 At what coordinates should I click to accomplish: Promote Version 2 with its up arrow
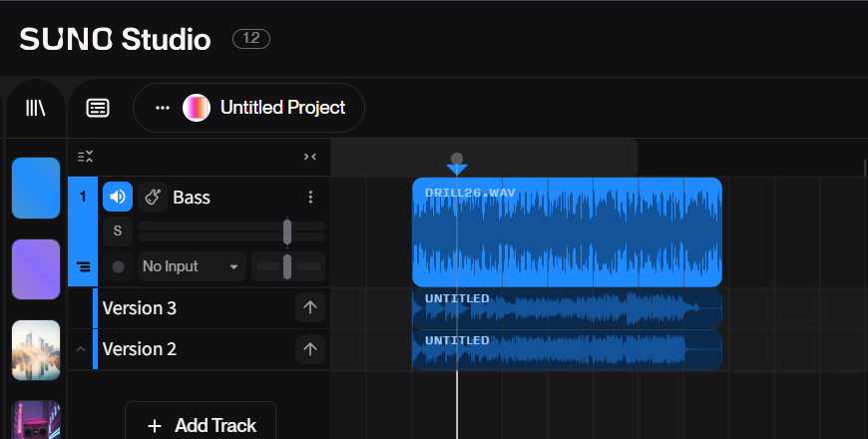pyautogui.click(x=309, y=349)
